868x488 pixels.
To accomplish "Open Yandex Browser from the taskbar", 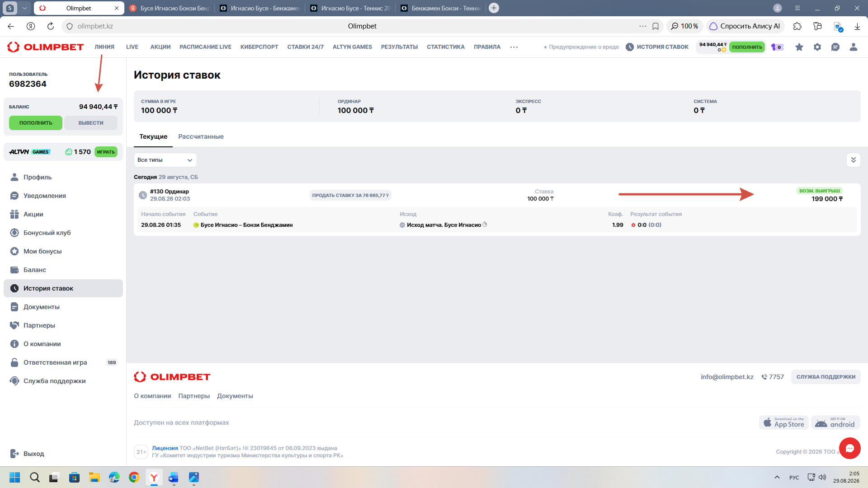I will (x=154, y=477).
